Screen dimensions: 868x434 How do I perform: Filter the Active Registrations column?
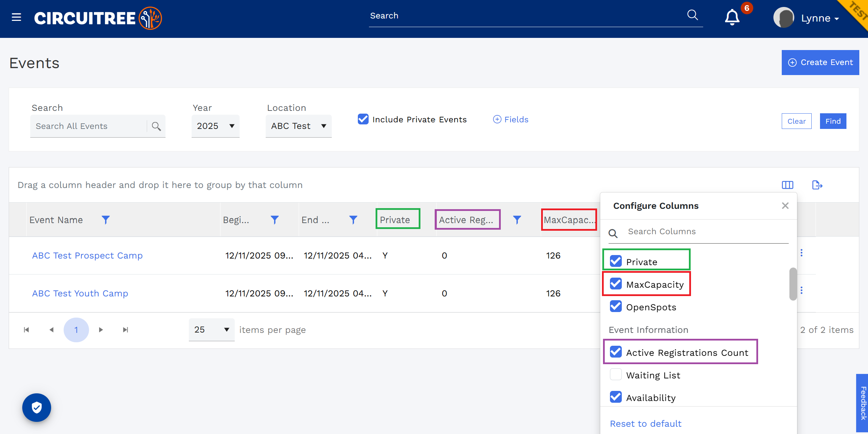point(517,220)
